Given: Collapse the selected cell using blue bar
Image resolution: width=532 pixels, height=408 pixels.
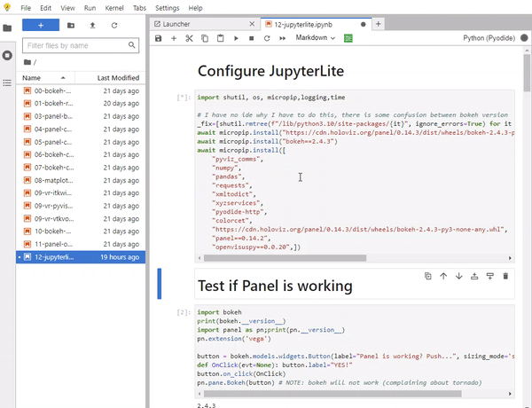Looking at the screenshot, I should 159,284.
